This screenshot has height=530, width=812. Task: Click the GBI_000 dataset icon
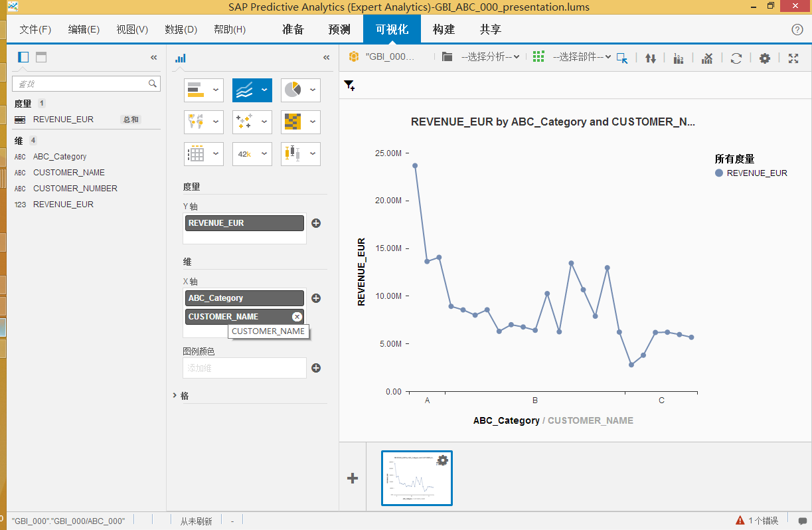click(x=354, y=57)
